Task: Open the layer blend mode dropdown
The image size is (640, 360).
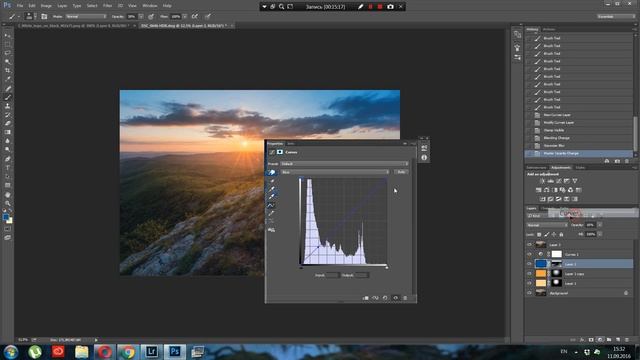Action: coord(547,225)
